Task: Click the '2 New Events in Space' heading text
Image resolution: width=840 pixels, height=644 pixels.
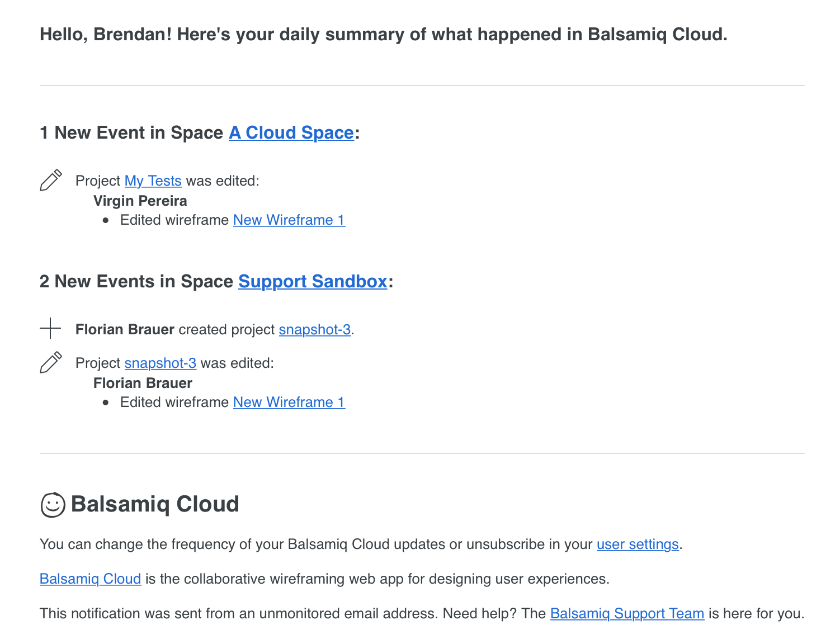Action: [136, 281]
